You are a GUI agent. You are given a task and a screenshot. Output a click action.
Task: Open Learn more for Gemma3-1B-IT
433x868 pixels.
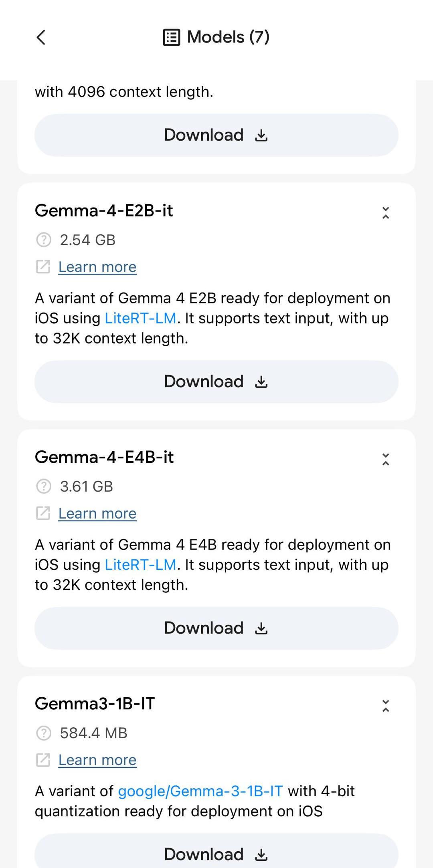pos(97,760)
